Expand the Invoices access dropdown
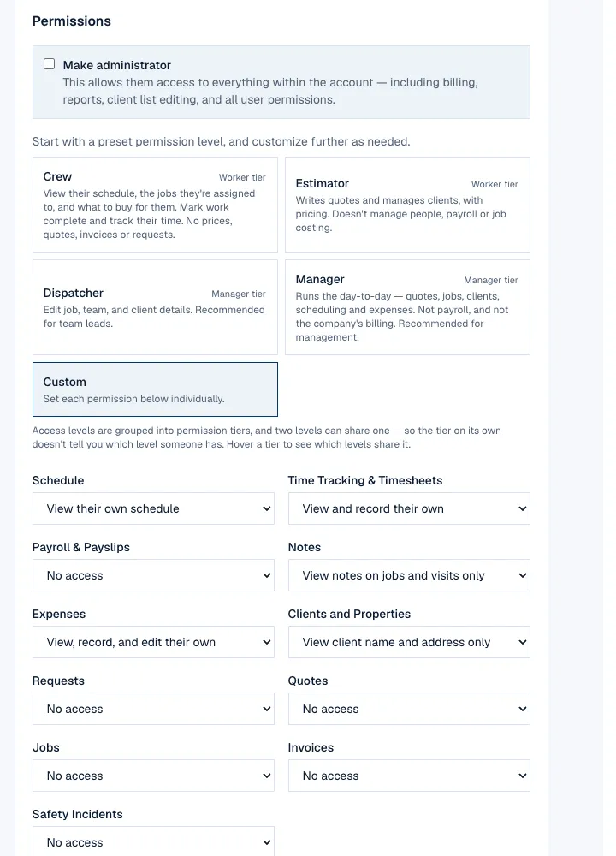The image size is (616, 856). coord(409,776)
